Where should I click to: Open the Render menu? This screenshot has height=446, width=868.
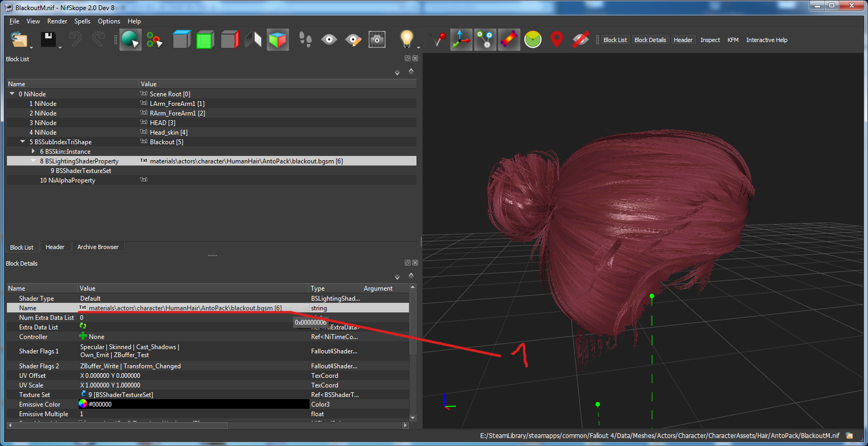tap(57, 21)
